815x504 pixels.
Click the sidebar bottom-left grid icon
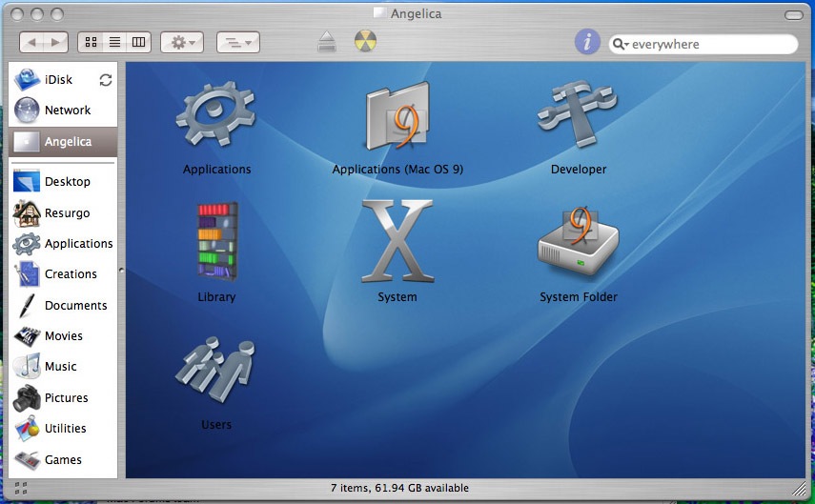[x=21, y=488]
